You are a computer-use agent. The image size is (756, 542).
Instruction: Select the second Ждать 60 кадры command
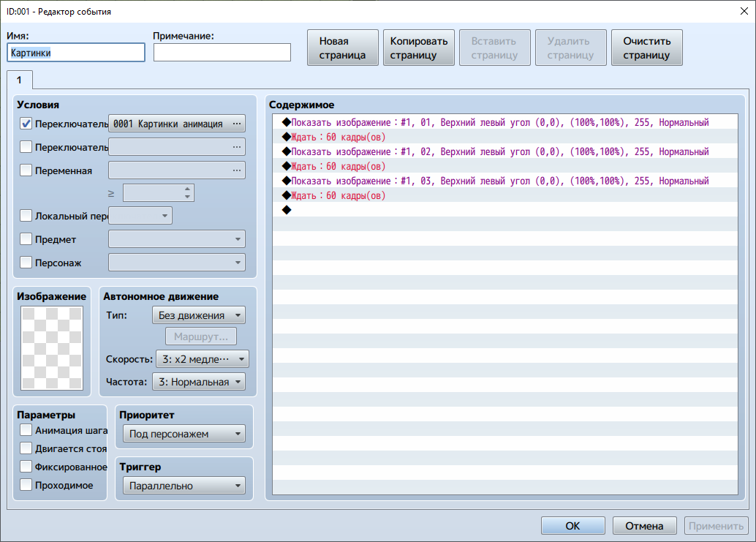point(504,166)
